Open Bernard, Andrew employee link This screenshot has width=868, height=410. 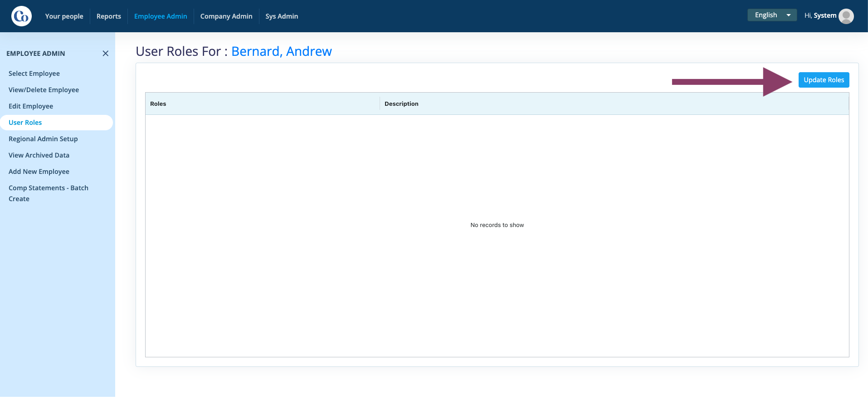coord(282,51)
